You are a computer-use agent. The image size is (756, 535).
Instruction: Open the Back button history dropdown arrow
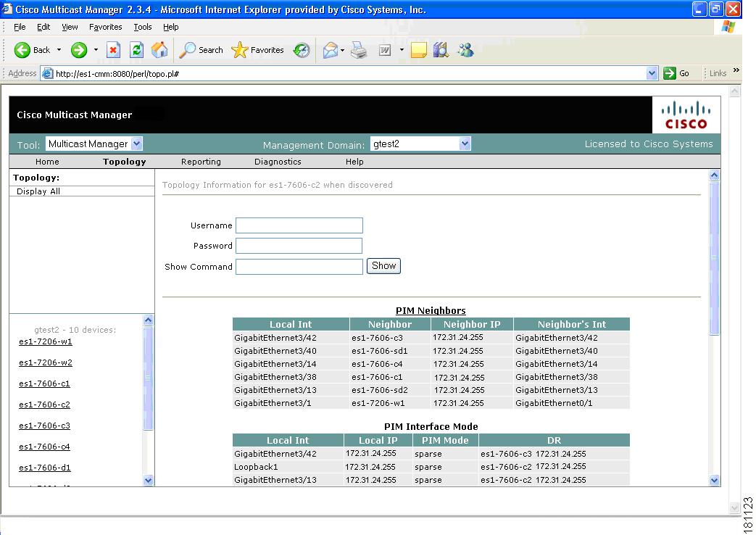click(x=59, y=50)
